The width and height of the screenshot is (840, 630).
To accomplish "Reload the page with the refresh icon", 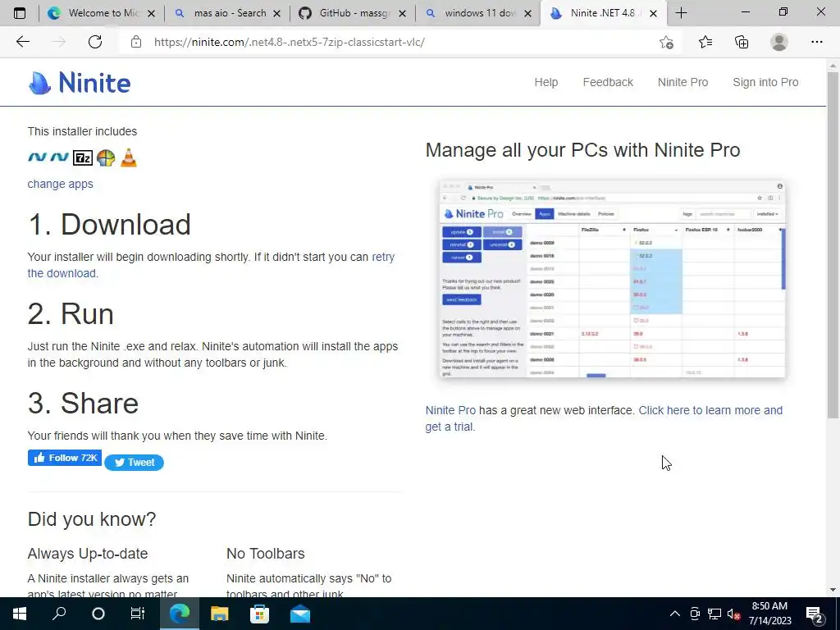I will pyautogui.click(x=95, y=42).
